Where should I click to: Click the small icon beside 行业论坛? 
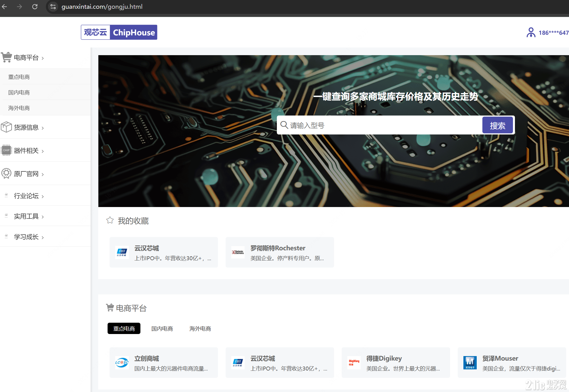pos(6,195)
